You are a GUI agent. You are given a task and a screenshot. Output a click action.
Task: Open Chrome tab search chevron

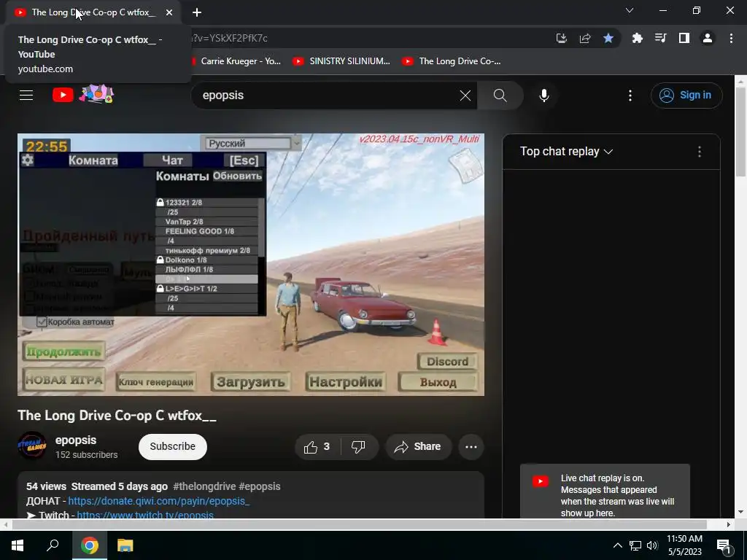pyautogui.click(x=630, y=10)
